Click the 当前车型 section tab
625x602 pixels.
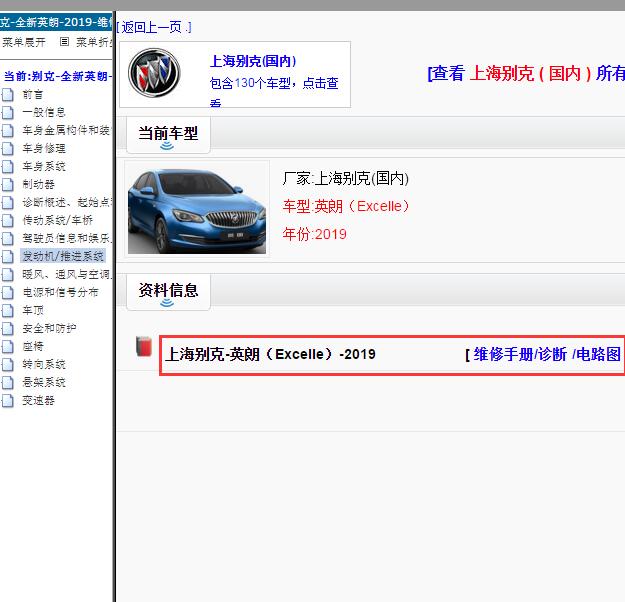pyautogui.click(x=168, y=135)
